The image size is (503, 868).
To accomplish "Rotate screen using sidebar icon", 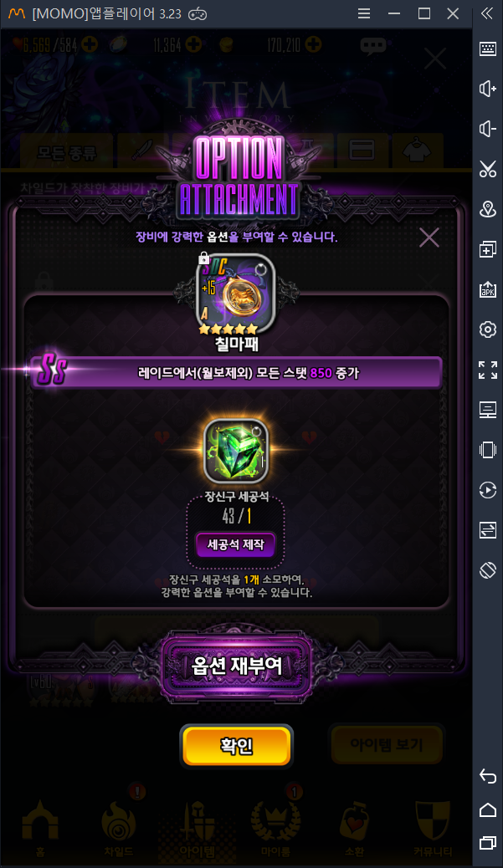I will [487, 570].
